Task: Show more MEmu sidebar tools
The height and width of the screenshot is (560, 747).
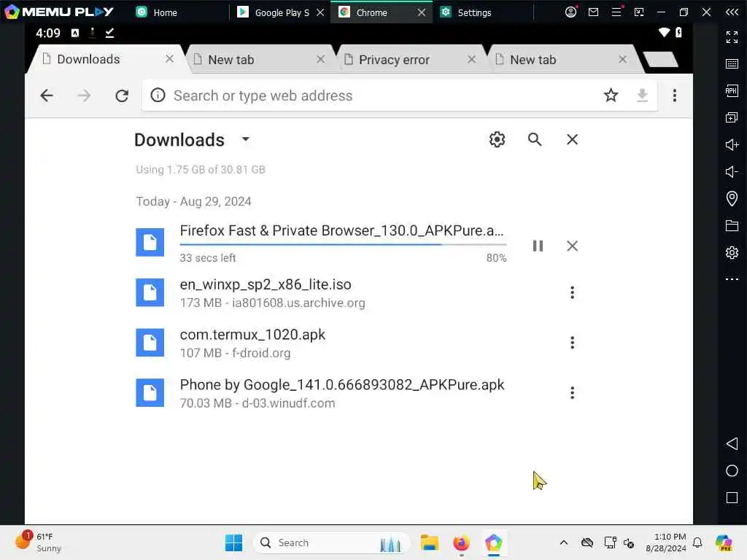Action: tap(732, 279)
